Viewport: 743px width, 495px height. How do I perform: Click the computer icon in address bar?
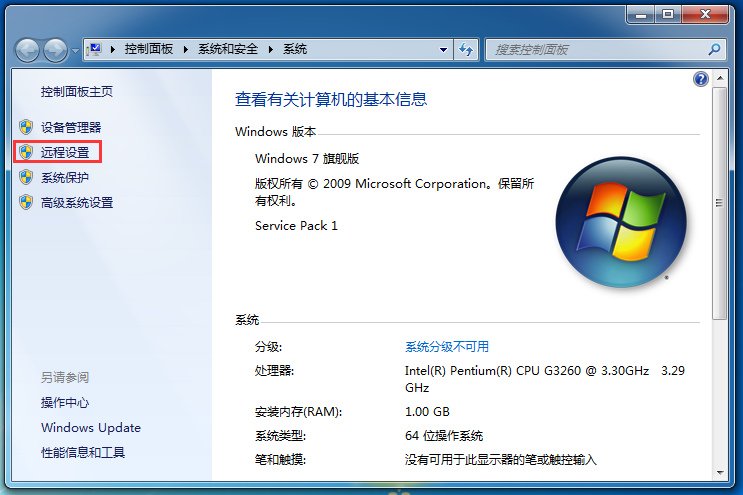(95, 49)
